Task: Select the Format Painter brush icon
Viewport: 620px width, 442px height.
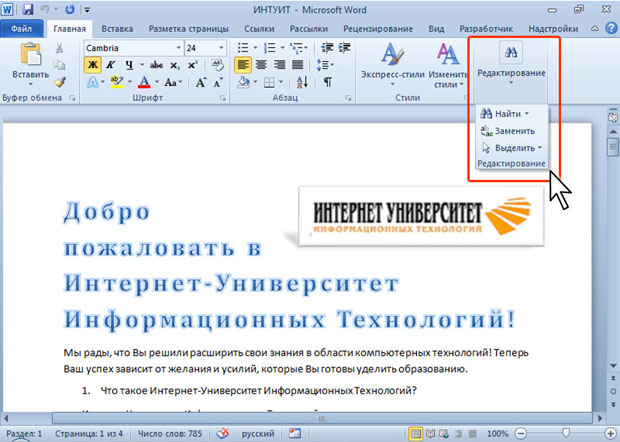Action: click(x=60, y=82)
